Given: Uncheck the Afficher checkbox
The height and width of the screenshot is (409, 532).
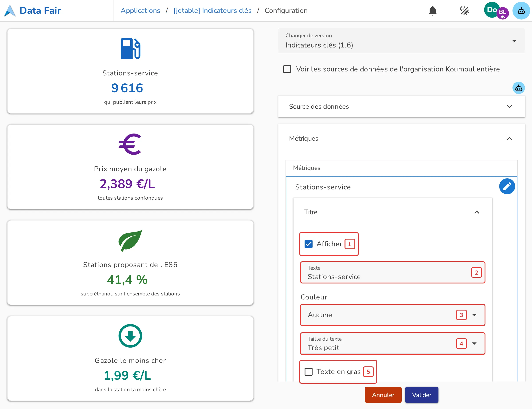Looking at the screenshot, I should coord(308,244).
